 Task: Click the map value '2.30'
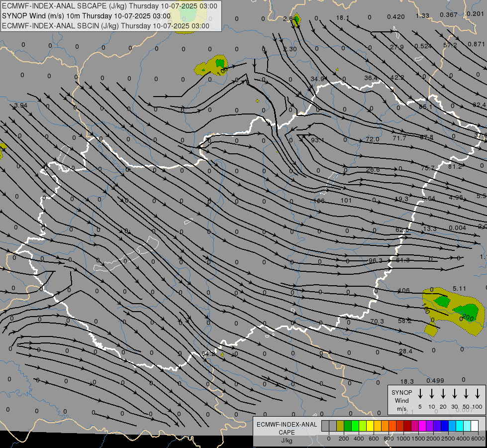pos(290,49)
